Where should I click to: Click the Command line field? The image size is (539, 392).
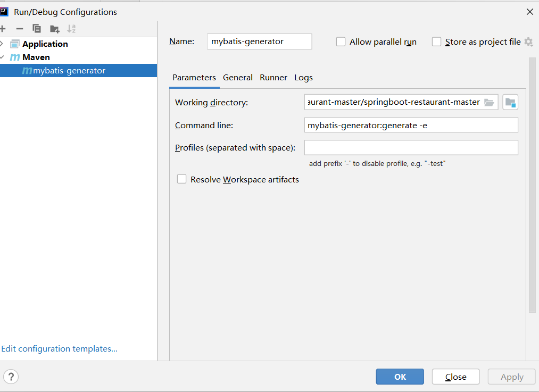(411, 125)
